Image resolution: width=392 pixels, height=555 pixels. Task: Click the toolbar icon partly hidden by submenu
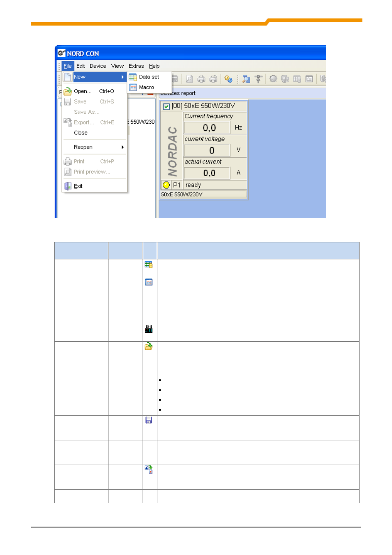click(x=175, y=79)
